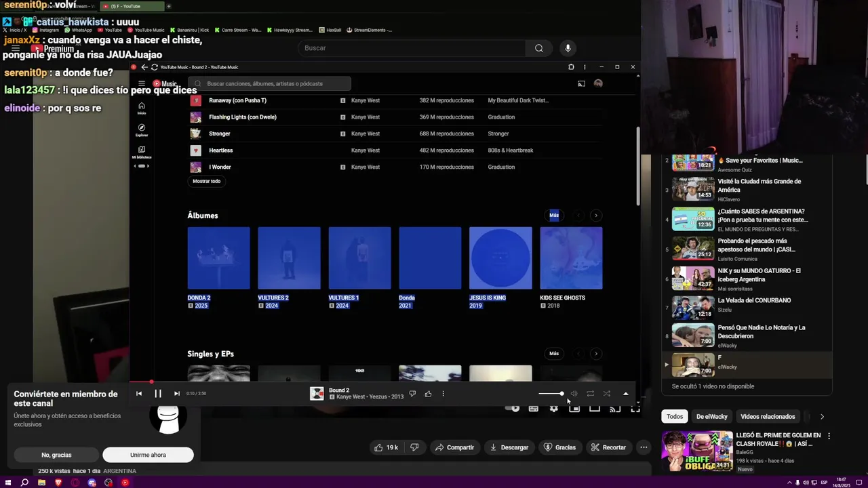Focus the YouTube Music song search field
This screenshot has height=488, width=868.
[269, 83]
